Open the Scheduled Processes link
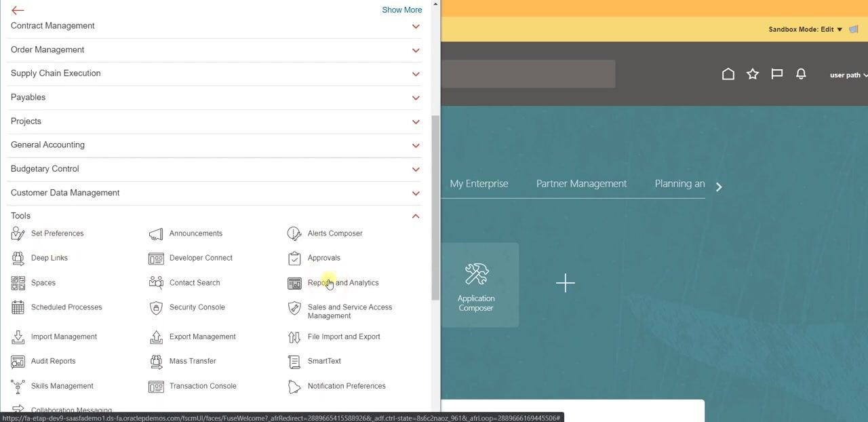Viewport: 868px width, 422px height. [66, 307]
